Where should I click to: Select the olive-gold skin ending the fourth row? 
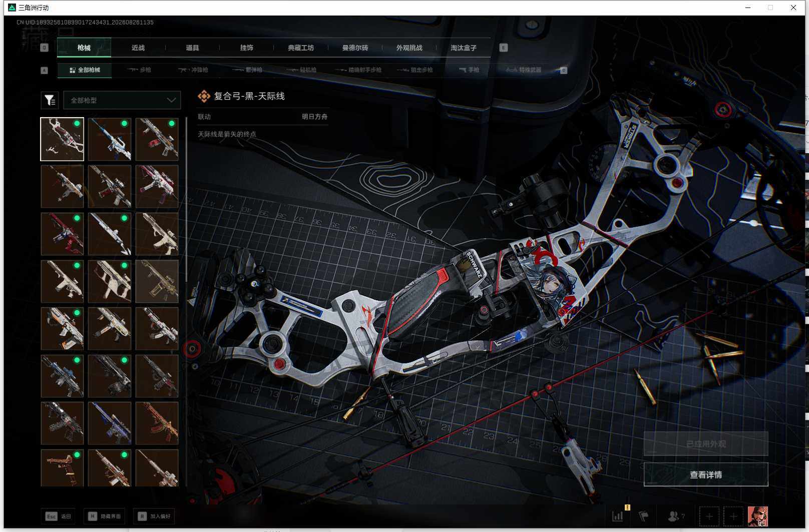[157, 281]
